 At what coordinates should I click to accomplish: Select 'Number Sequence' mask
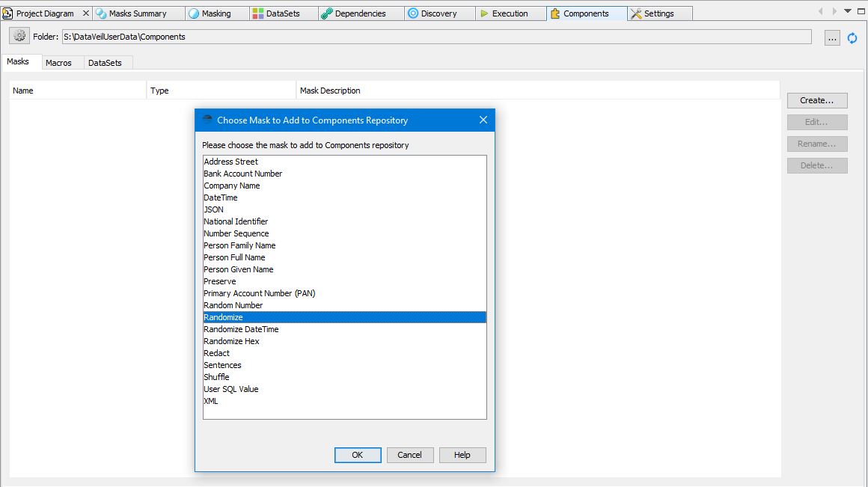pyautogui.click(x=345, y=233)
